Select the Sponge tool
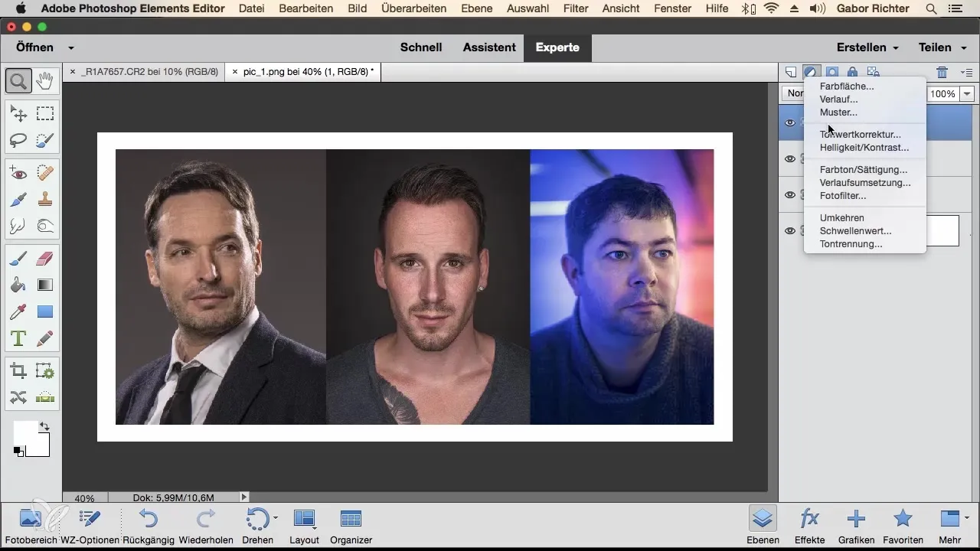 [x=45, y=225]
